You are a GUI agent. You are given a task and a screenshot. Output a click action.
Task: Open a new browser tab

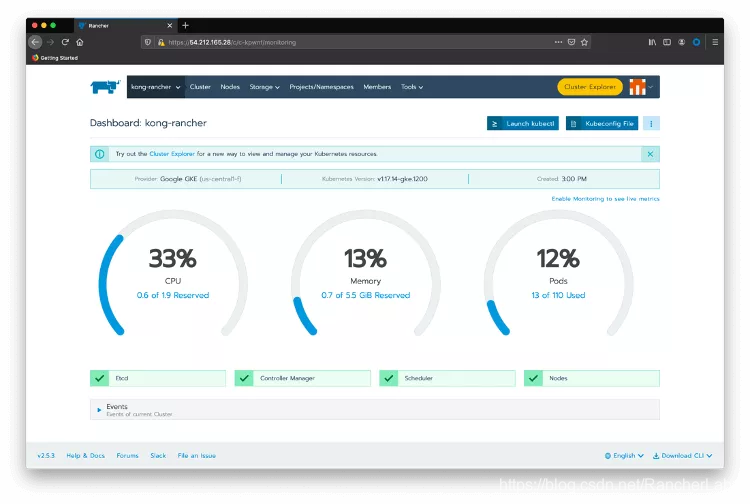186,25
